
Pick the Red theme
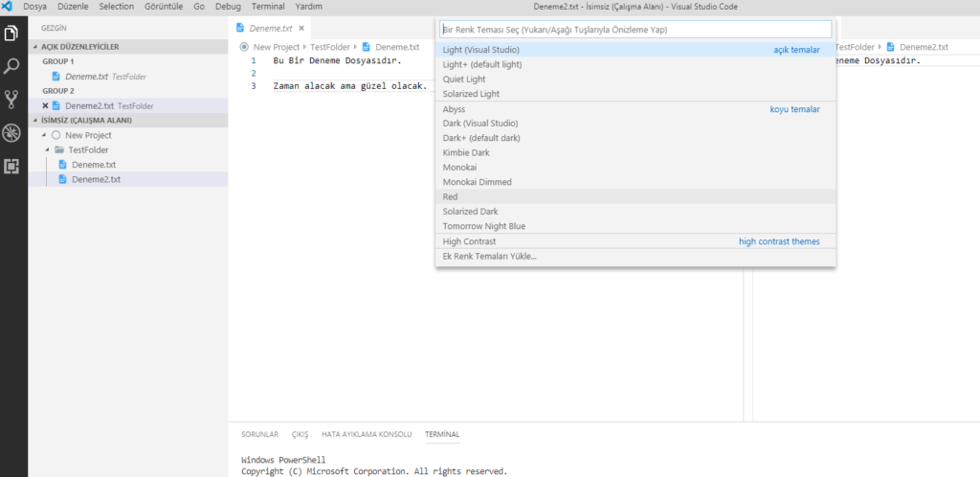pos(635,197)
